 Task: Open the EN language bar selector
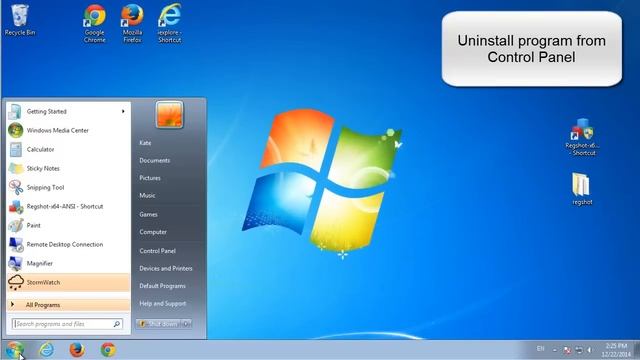[540, 349]
